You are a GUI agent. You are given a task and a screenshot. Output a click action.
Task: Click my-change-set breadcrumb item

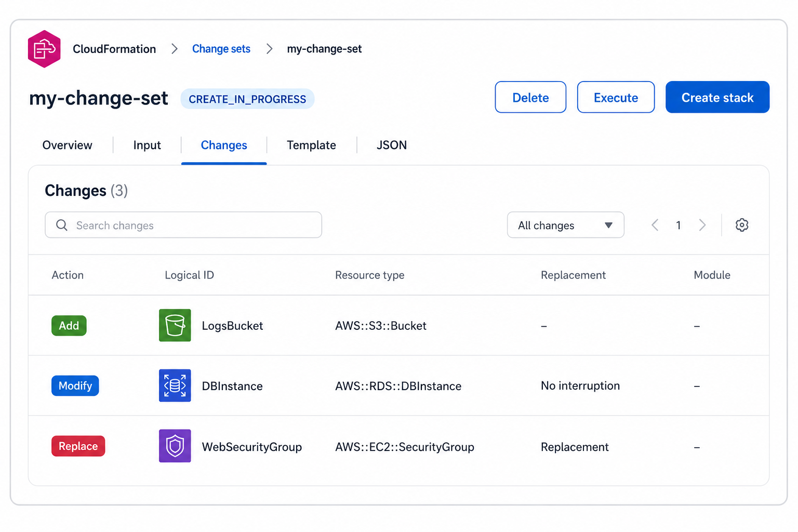(x=324, y=49)
